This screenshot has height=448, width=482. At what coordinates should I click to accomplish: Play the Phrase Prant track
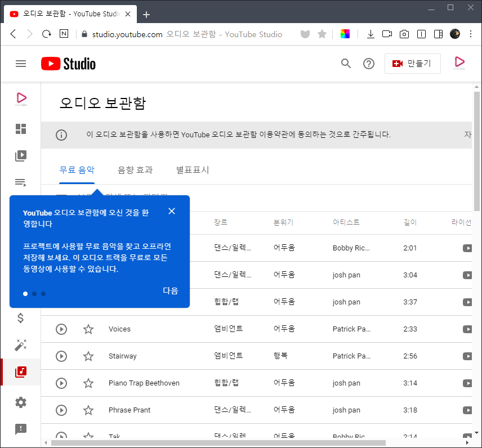pyautogui.click(x=61, y=410)
